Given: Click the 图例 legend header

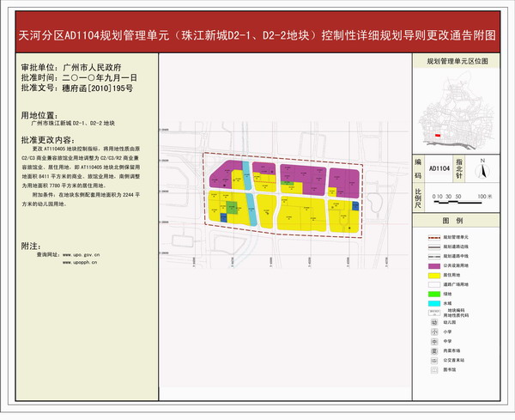Looking at the screenshot, I should pos(457,222).
